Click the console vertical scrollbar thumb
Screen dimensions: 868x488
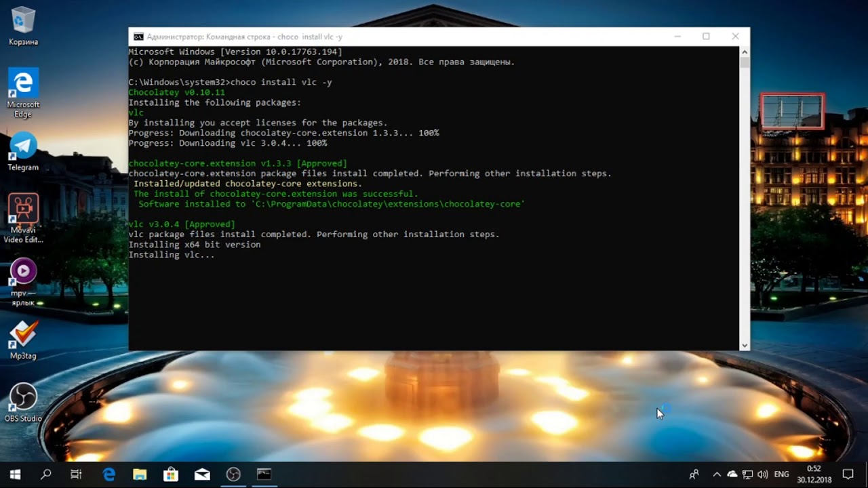[x=745, y=63]
